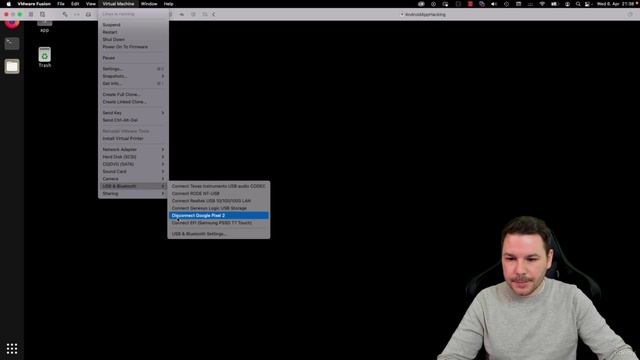The image size is (640, 360).
Task: Collapse toolbar devices with the chevron icon
Action: click(x=213, y=14)
